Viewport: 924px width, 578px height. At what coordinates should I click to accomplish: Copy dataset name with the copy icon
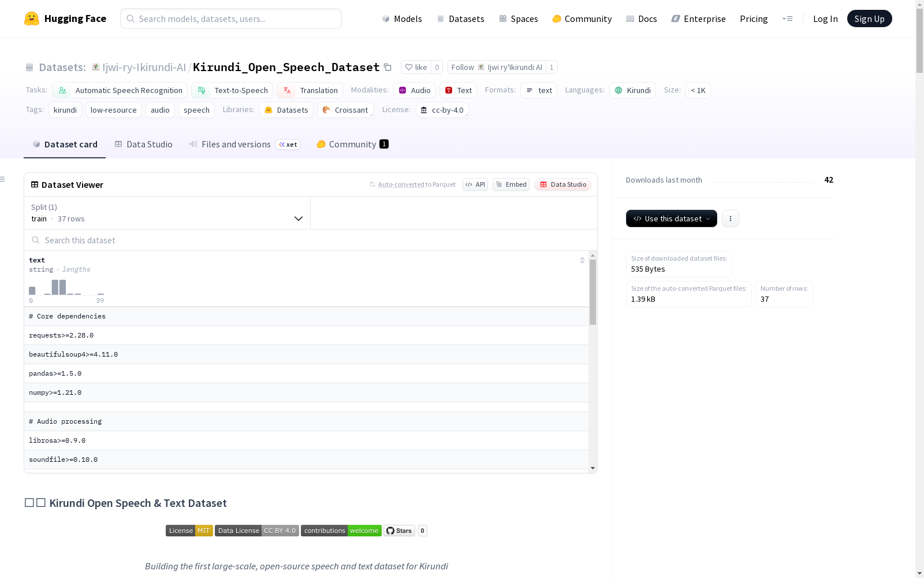coord(388,68)
